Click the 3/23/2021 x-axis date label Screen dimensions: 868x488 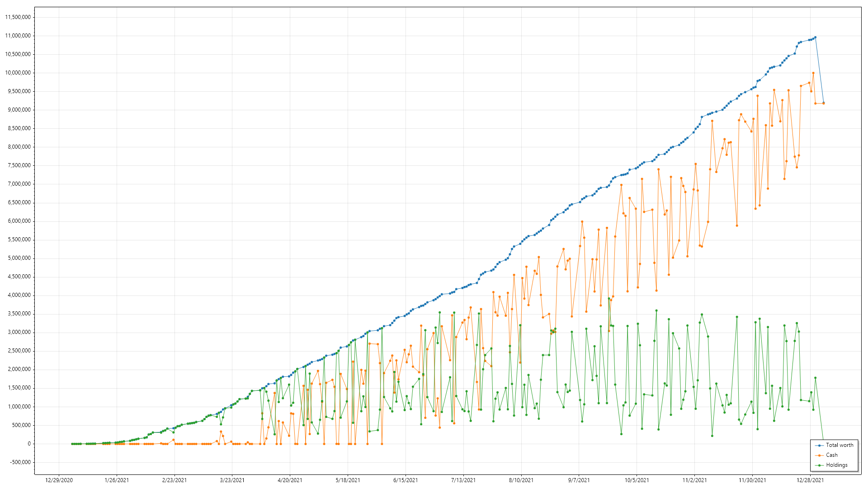tap(232, 480)
